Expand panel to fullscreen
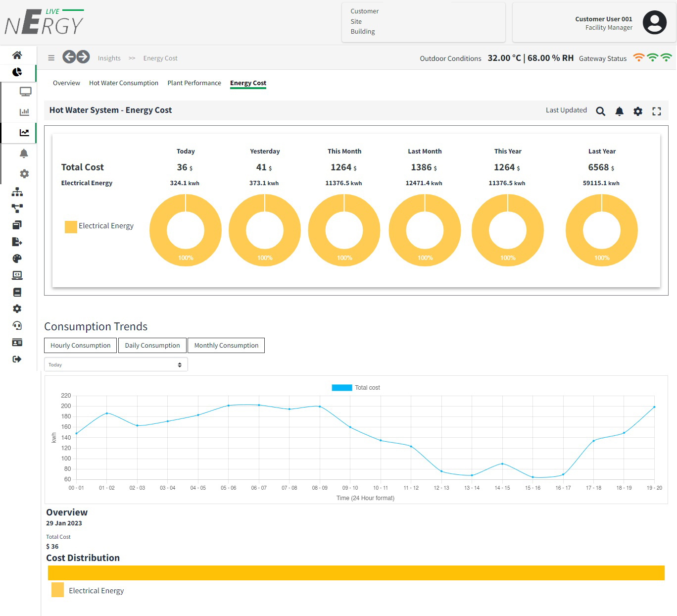677x616 pixels. point(657,111)
